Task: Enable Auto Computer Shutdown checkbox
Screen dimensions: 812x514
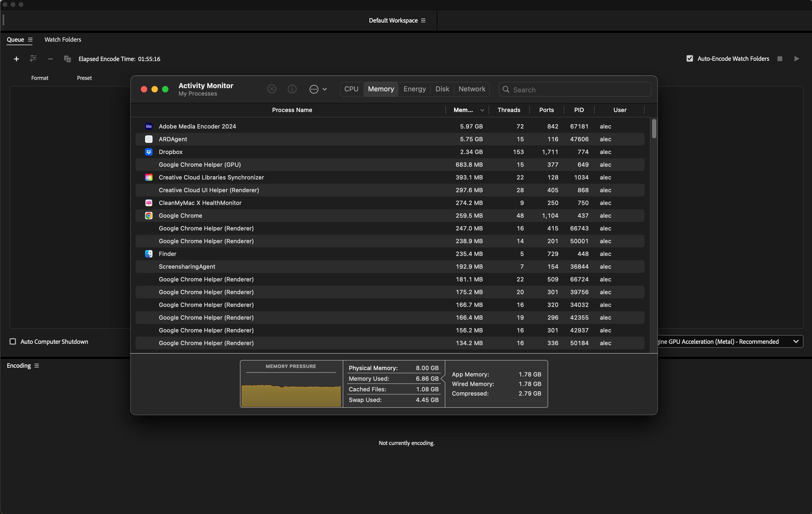Action: point(13,341)
